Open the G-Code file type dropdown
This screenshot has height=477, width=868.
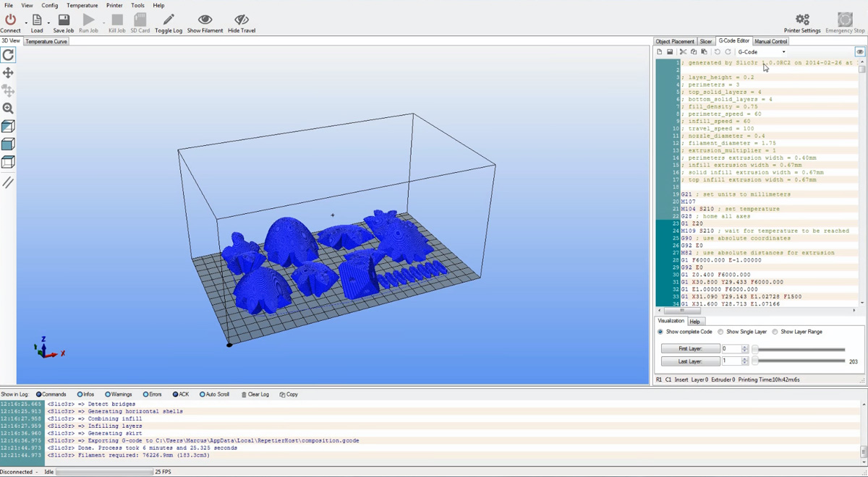pyautogui.click(x=783, y=51)
